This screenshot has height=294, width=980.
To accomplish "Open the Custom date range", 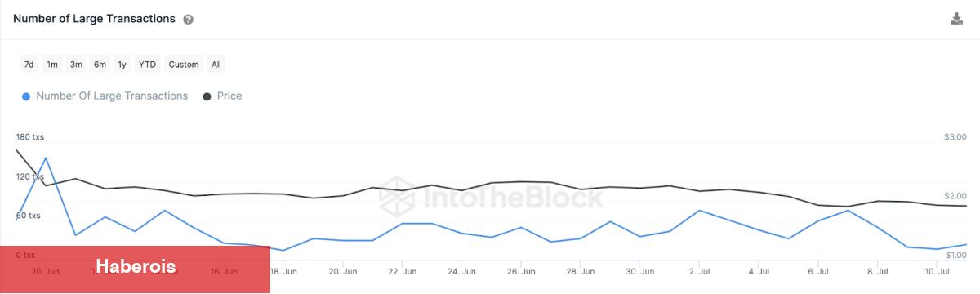I will click(x=184, y=65).
